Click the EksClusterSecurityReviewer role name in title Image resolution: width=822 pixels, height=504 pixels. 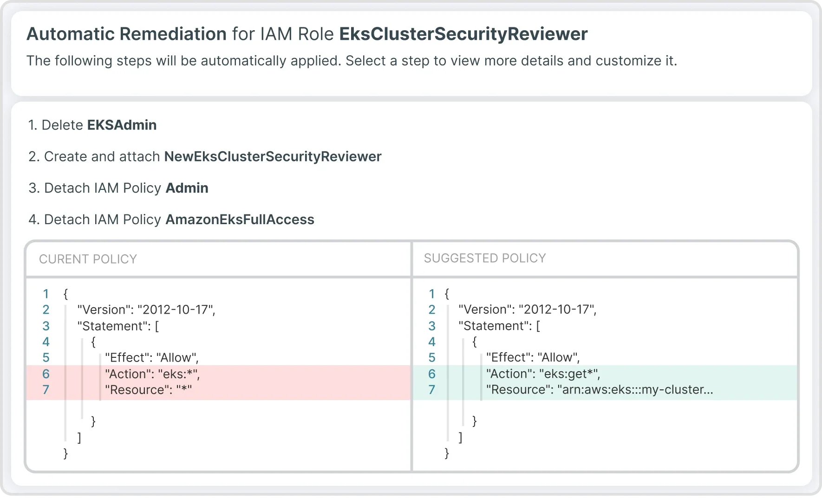coord(463,34)
